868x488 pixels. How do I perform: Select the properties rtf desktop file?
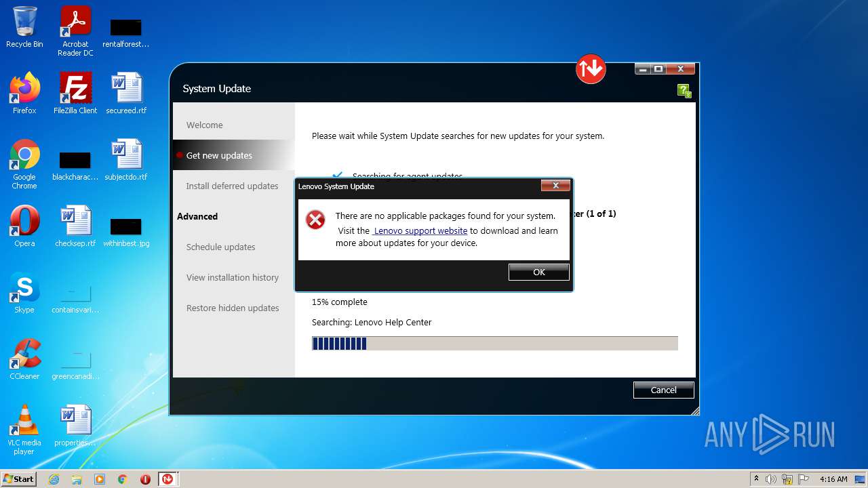pyautogui.click(x=75, y=426)
